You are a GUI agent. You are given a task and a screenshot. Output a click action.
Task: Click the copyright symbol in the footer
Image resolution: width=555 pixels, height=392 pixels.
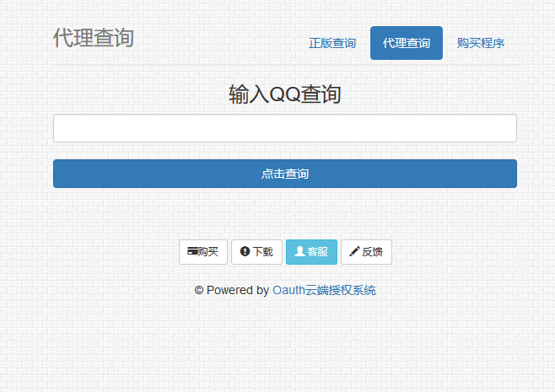pos(199,290)
